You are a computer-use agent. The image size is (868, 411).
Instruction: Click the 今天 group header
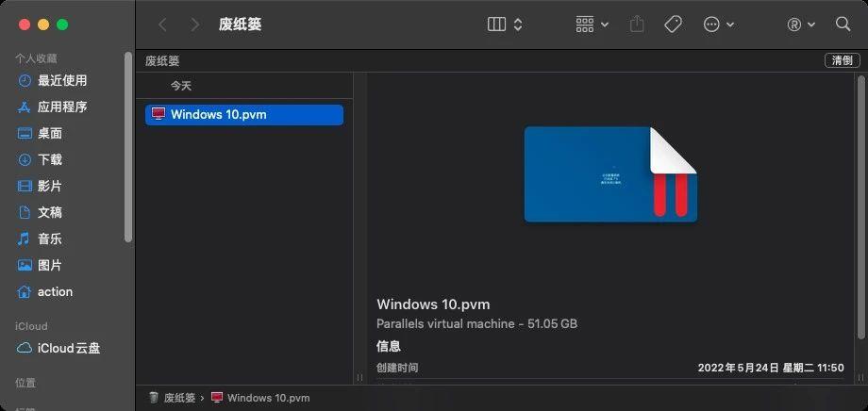181,86
